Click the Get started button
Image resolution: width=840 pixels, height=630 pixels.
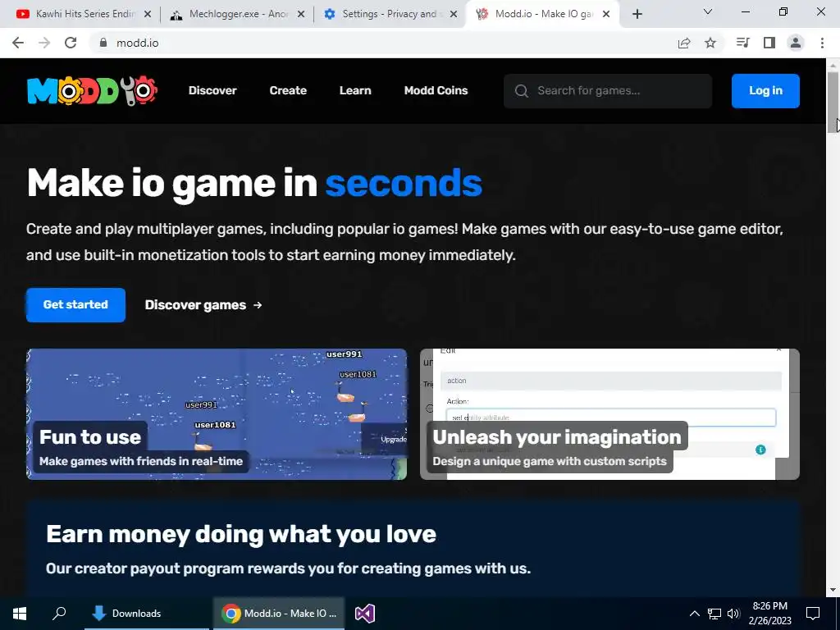coord(75,305)
